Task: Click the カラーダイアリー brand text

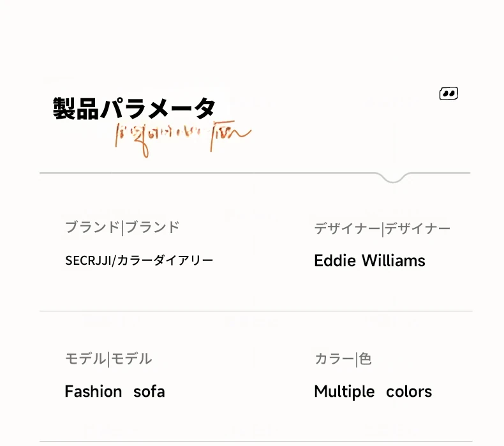Action: point(165,260)
